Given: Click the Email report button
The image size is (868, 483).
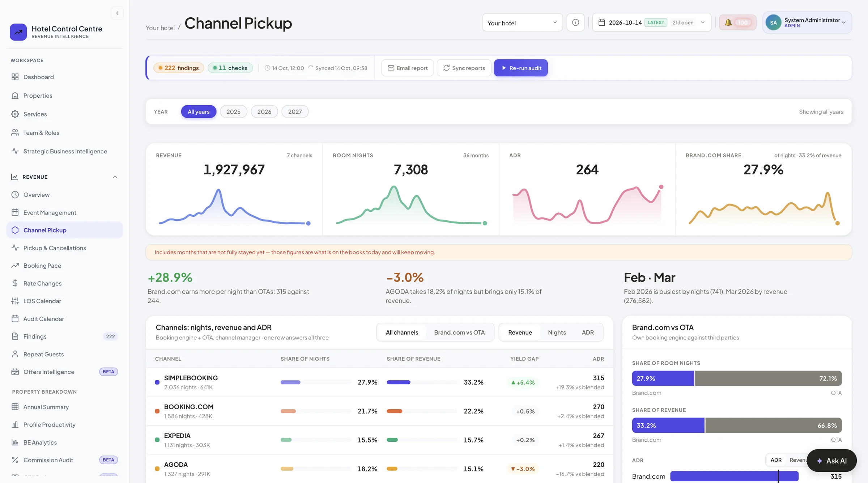Looking at the screenshot, I should click(x=408, y=68).
